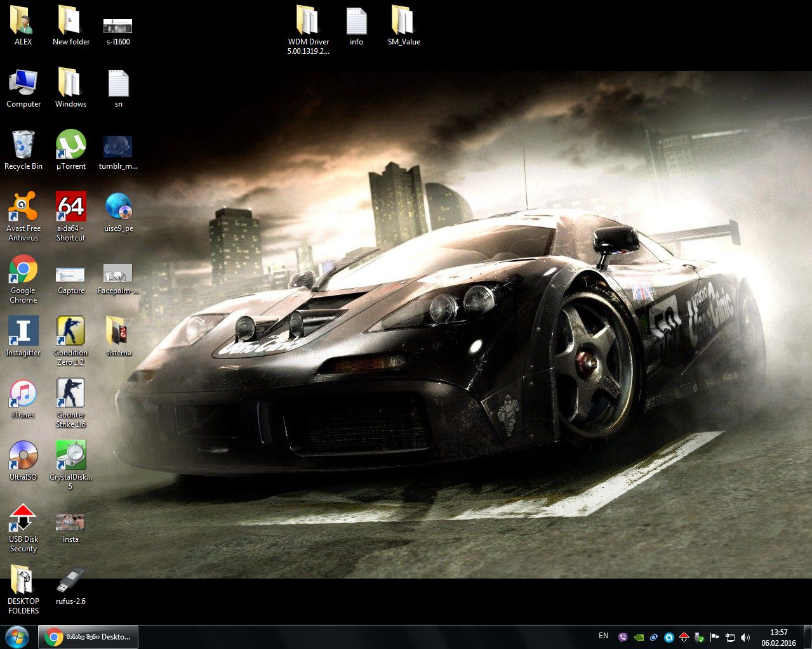Screen dimensions: 812x649
Task: Click the Show desktop strip
Action: 809,637
